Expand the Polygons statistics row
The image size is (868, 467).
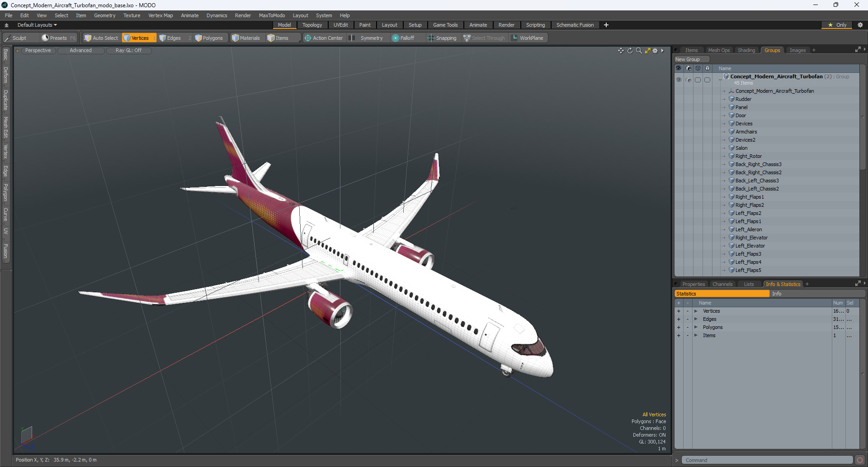(696, 327)
